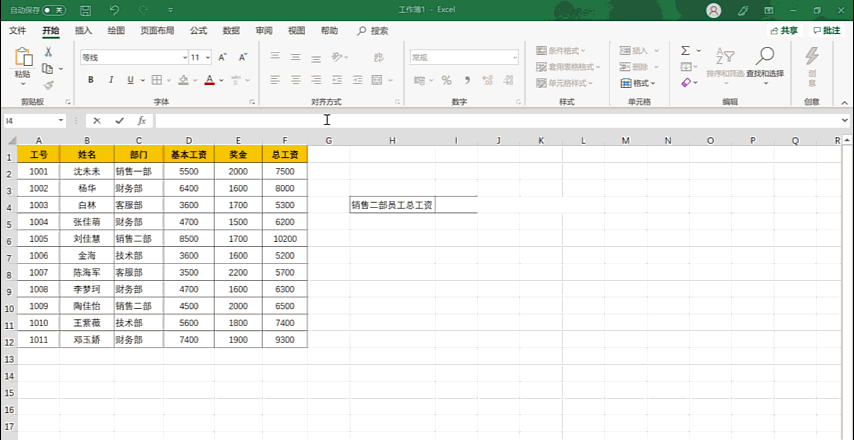Click the Wrap Text icon
Viewport: 854px width, 440px height.
[x=379, y=57]
